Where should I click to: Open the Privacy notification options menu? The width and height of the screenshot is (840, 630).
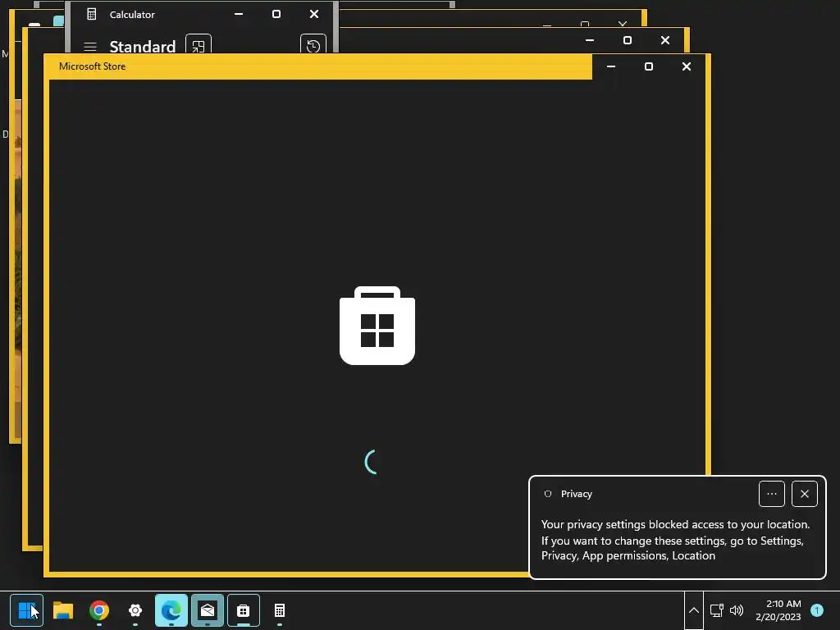point(771,494)
